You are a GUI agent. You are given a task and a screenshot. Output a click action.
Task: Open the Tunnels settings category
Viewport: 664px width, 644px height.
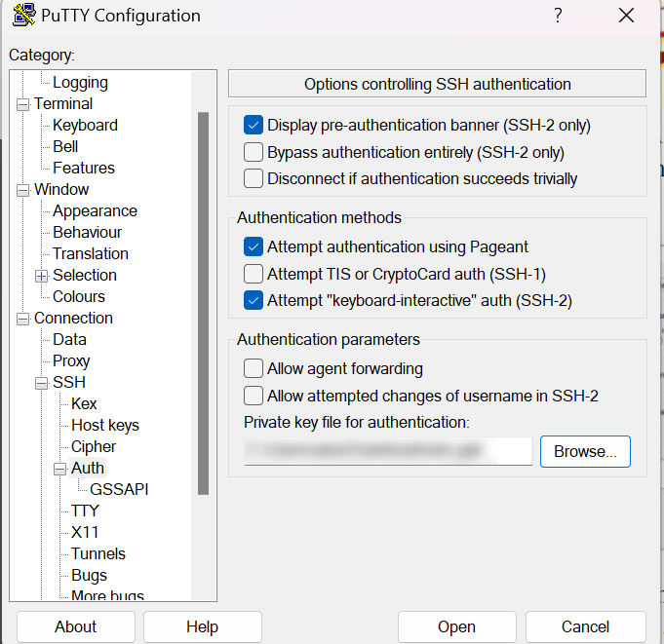point(98,553)
